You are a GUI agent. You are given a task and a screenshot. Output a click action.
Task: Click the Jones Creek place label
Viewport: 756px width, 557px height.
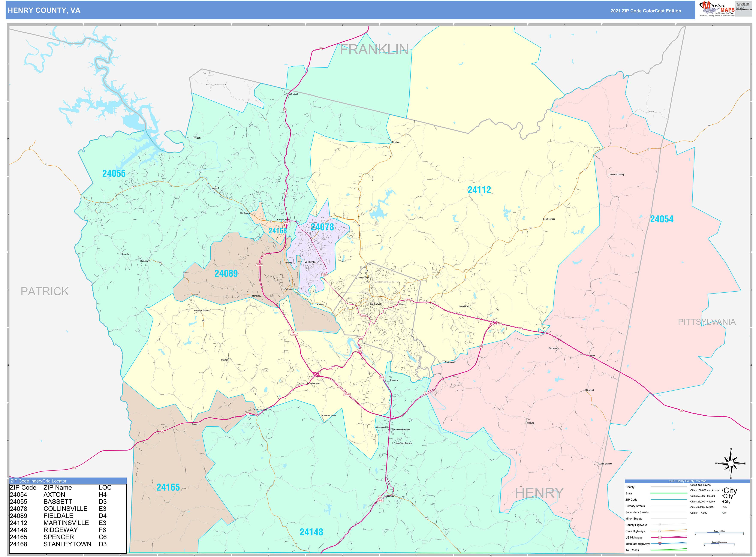(x=363, y=278)
